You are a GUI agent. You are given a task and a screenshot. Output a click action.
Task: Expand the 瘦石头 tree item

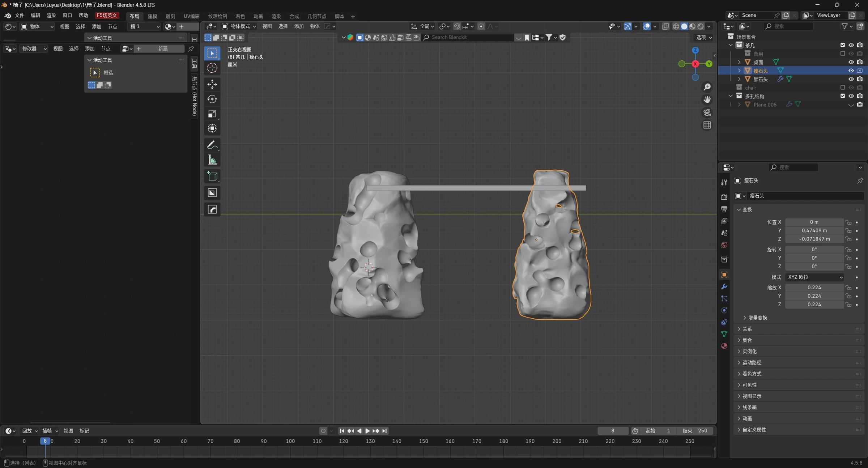pos(739,71)
